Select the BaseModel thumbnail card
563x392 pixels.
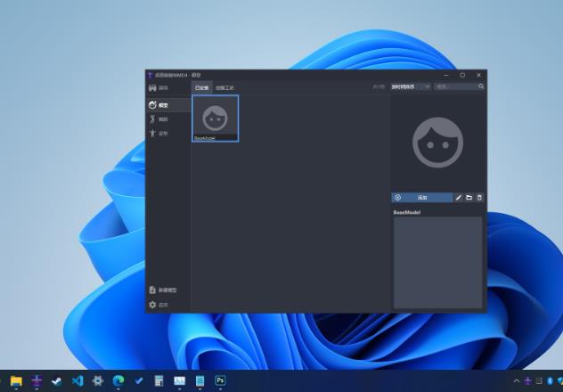click(x=216, y=118)
